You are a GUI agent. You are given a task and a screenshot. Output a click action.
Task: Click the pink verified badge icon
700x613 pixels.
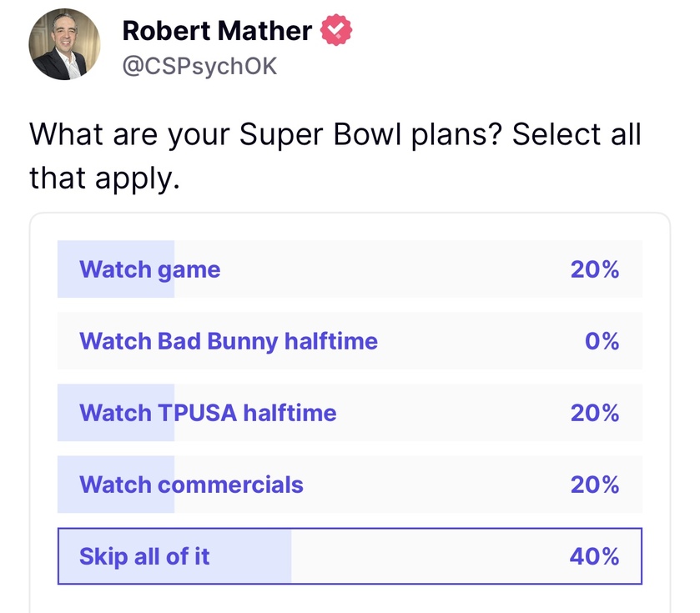338,32
